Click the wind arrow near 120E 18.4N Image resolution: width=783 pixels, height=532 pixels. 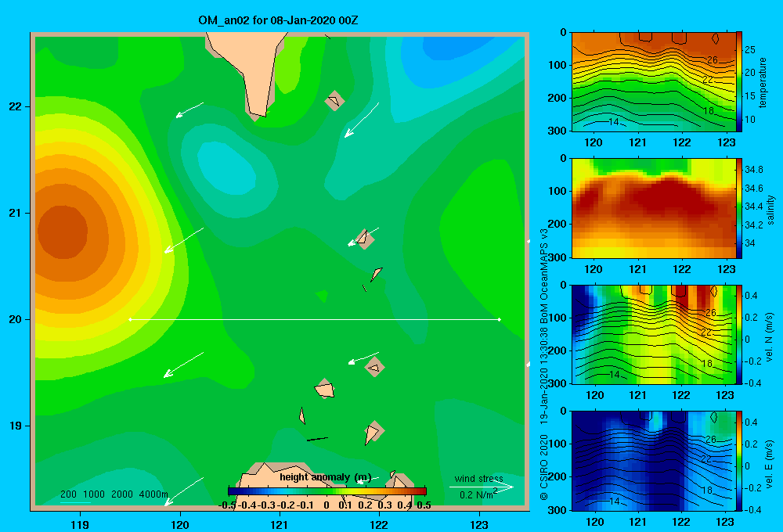(x=183, y=491)
